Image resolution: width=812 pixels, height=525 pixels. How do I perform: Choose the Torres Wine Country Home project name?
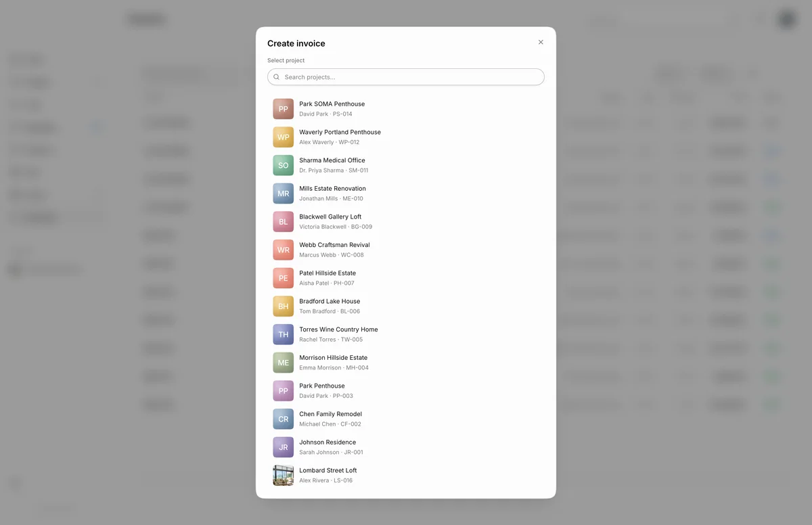click(339, 329)
